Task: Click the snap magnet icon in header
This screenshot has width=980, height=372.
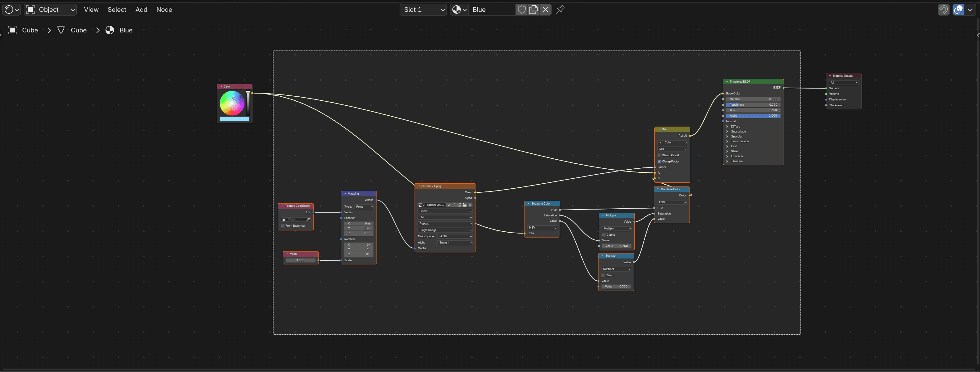Action: [x=943, y=9]
